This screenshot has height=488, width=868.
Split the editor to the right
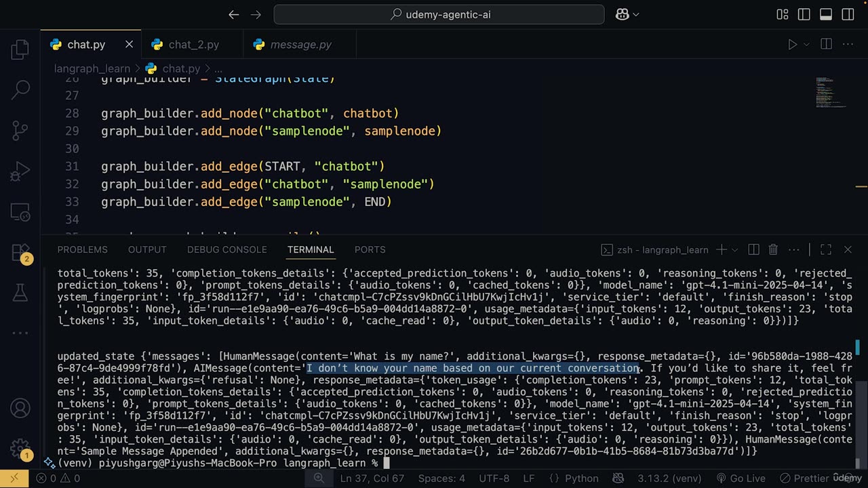[826, 45]
